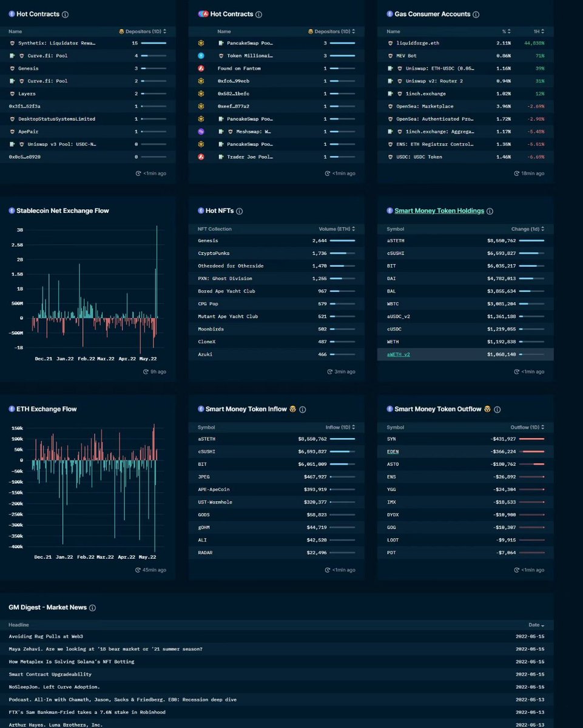Click info icon next to Smart Money Token Holdings
Image resolution: width=583 pixels, height=728 pixels.
(490, 211)
